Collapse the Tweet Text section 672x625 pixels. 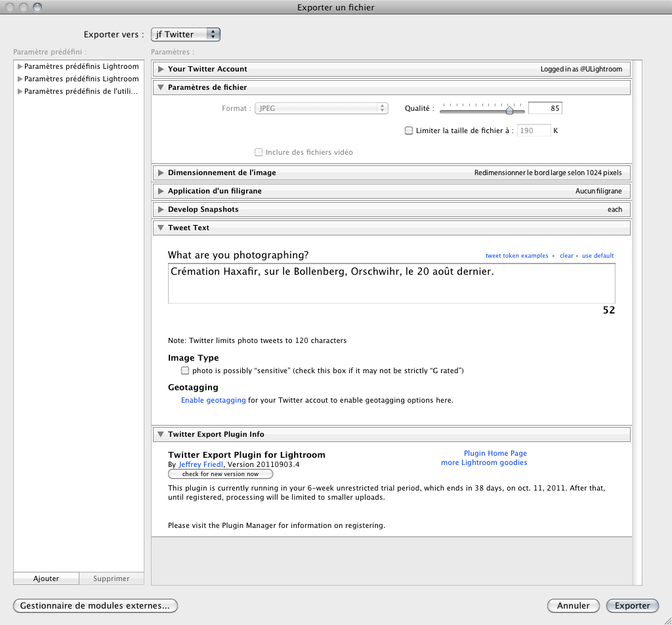click(x=161, y=228)
